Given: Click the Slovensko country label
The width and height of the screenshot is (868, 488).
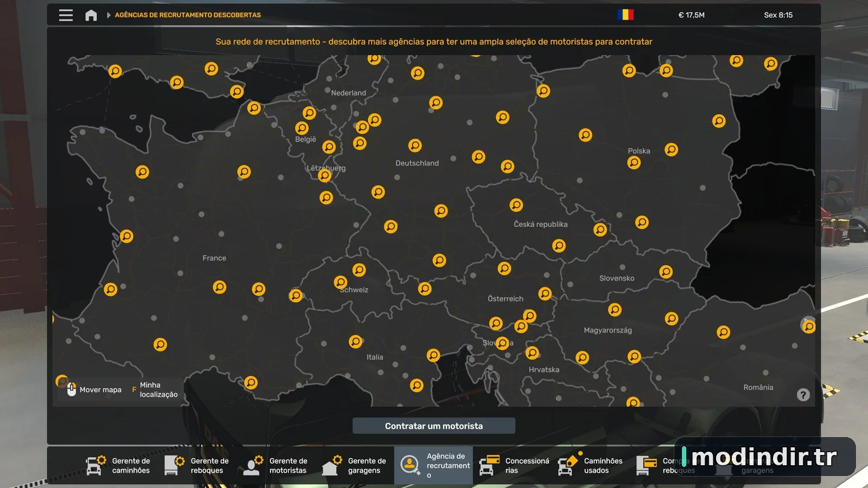Looking at the screenshot, I should click(x=617, y=278).
